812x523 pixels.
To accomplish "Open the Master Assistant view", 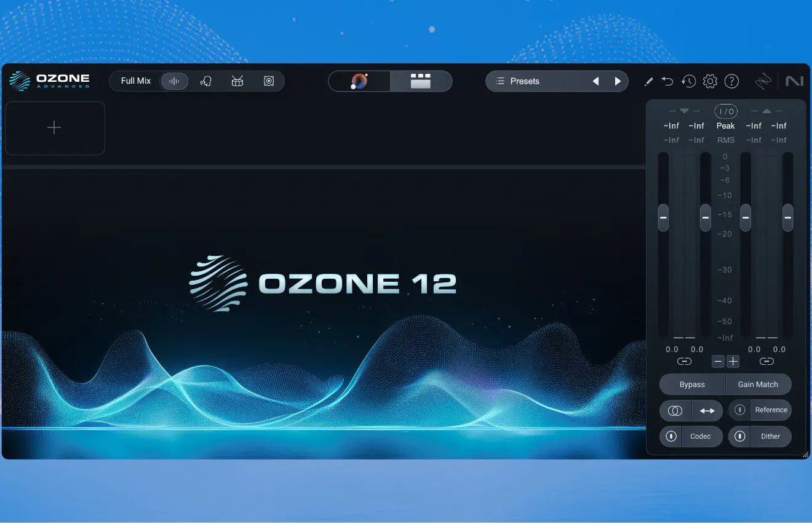I will point(359,81).
